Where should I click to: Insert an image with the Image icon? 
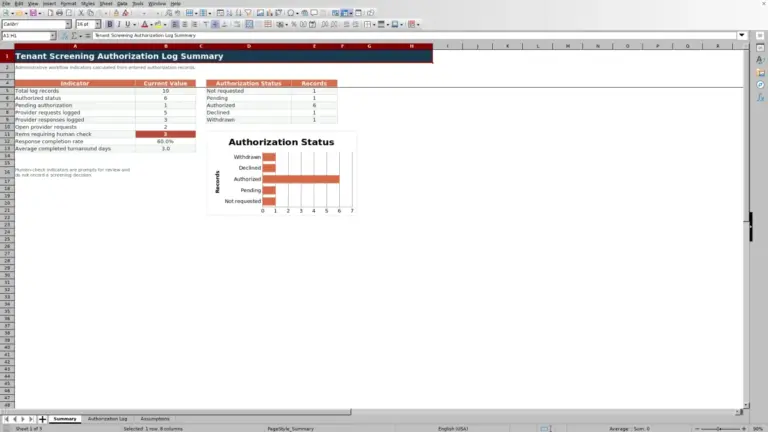261,13
